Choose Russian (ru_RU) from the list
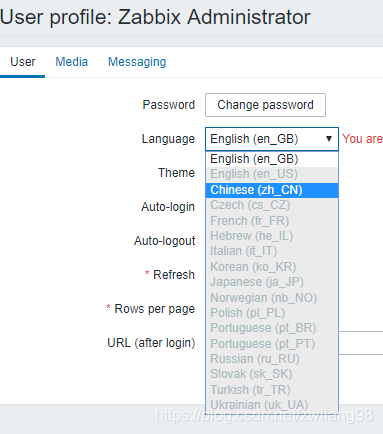 tap(272, 359)
